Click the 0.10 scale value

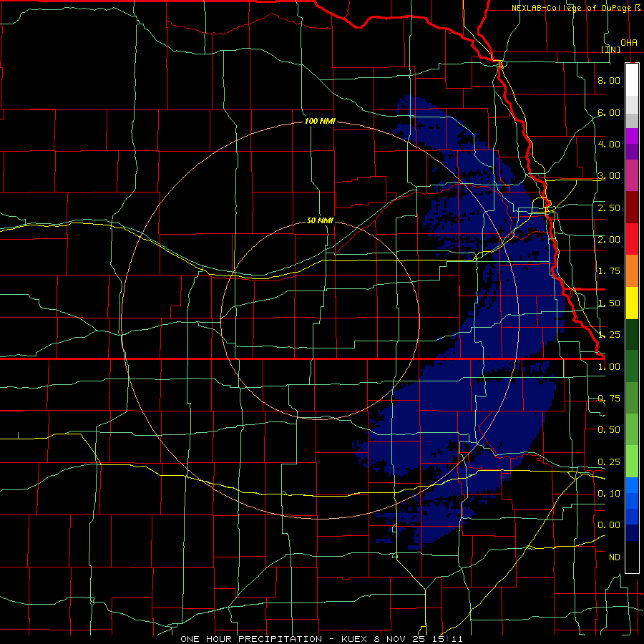click(x=609, y=494)
